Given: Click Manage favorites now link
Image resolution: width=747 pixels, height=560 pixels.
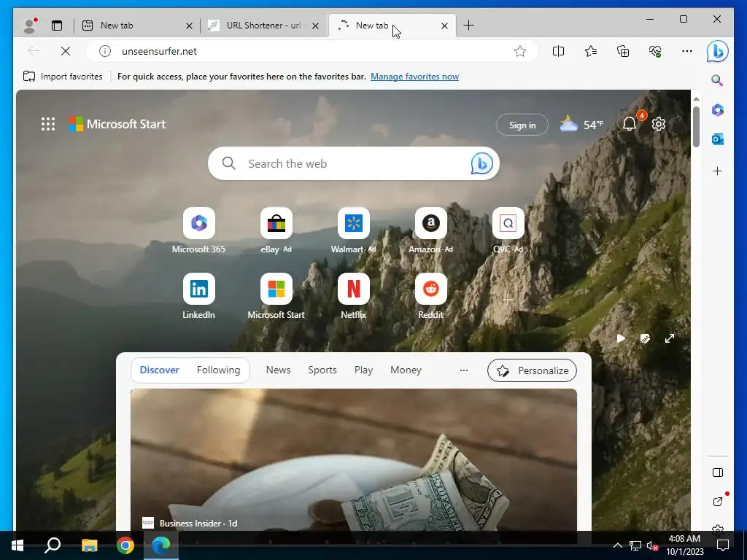Looking at the screenshot, I should 414,77.
